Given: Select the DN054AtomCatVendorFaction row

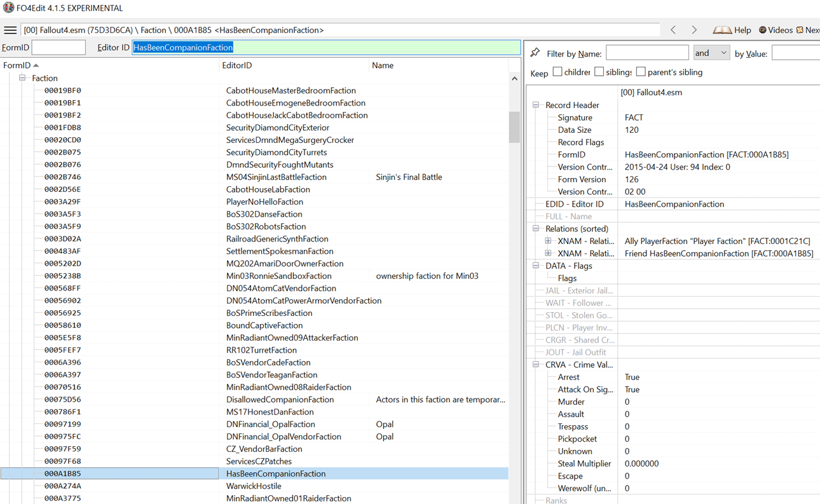Looking at the screenshot, I should [254, 288].
